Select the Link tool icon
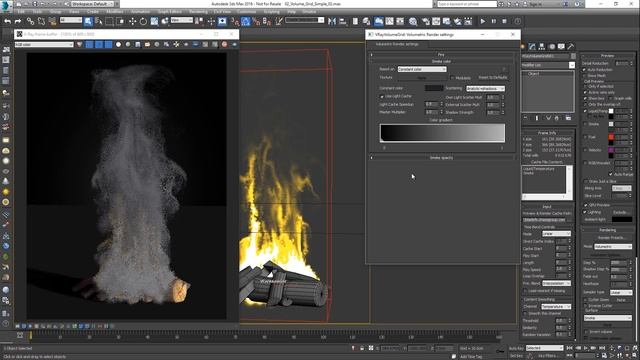The image size is (640, 360). coord(30,21)
